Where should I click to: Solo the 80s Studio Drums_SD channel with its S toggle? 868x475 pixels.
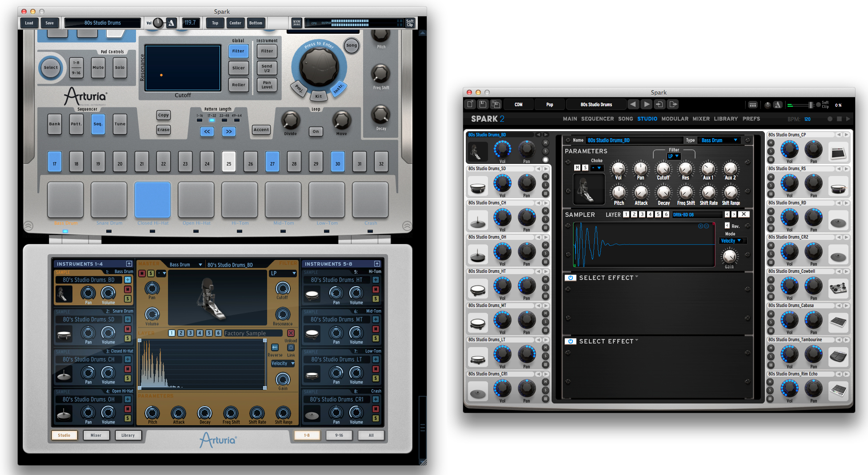click(545, 184)
